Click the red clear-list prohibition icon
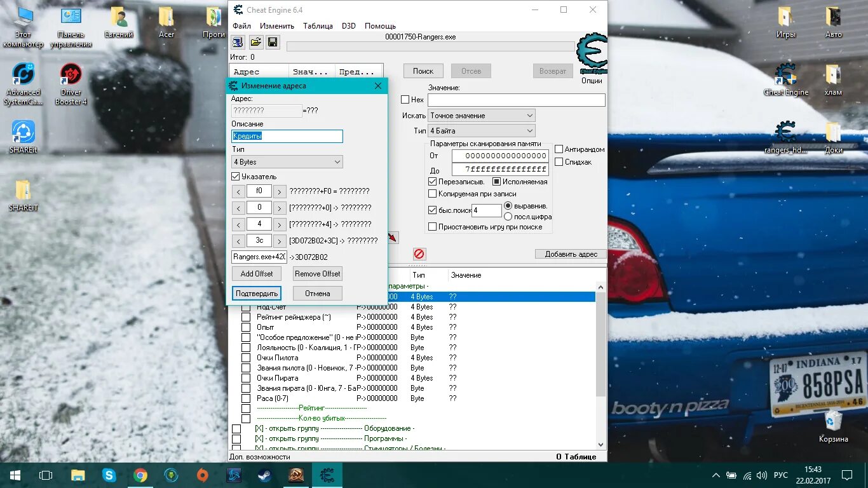Viewport: 868px width, 488px height. (419, 254)
